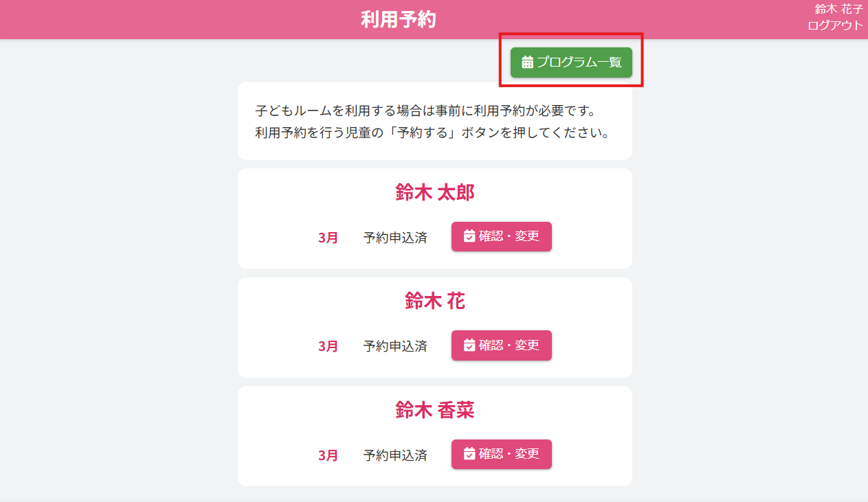
Task: Select the 鈴木 花 name heading
Action: (434, 301)
